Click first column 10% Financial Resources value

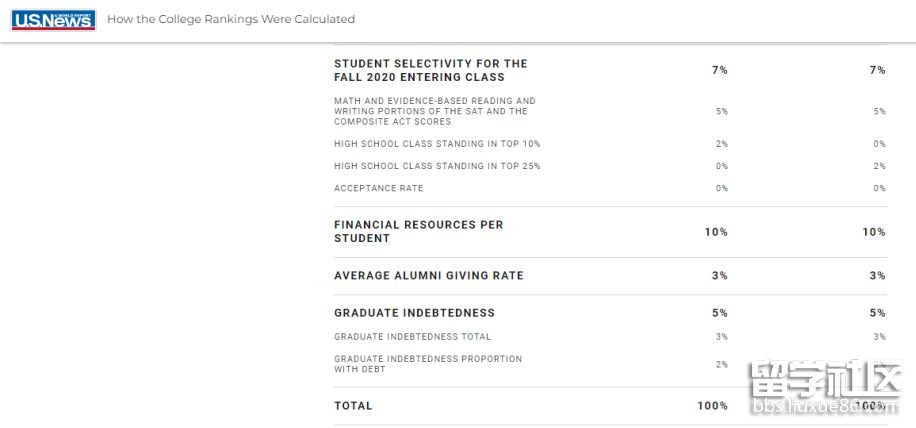tap(716, 232)
